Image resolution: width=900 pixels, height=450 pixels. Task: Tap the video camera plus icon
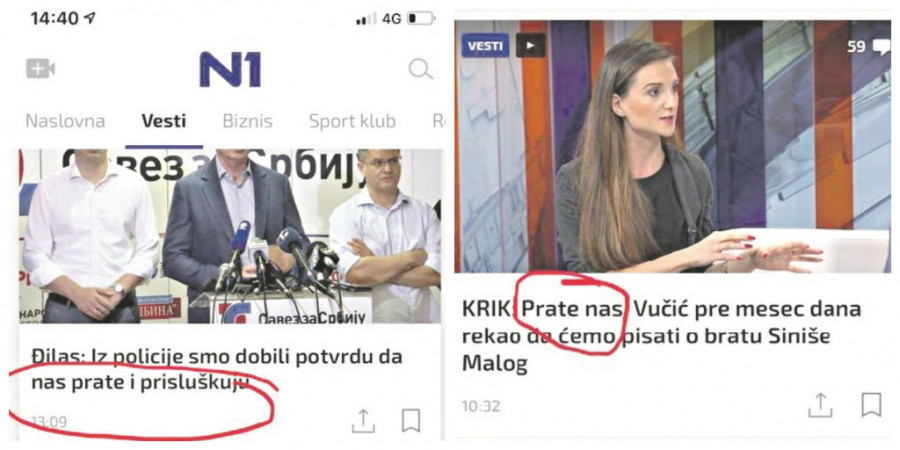pos(40,69)
